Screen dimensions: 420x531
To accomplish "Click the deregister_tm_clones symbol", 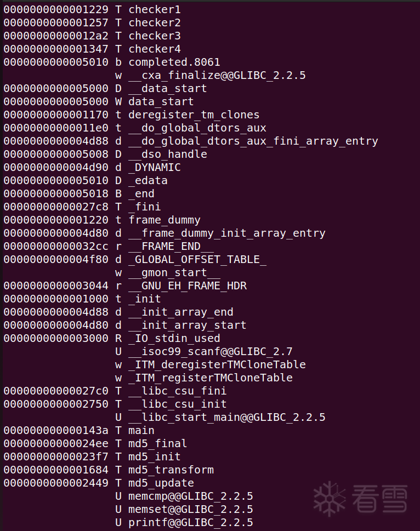I will pyautogui.click(x=194, y=115).
